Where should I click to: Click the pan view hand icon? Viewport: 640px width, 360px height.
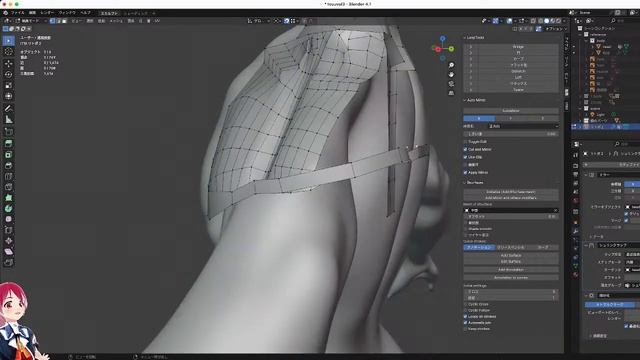451,75
